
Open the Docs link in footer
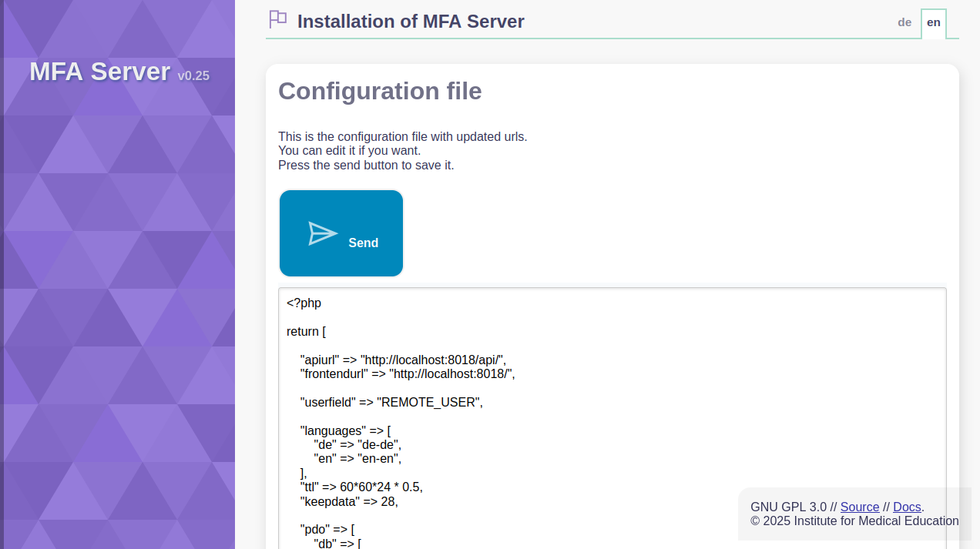[x=907, y=507]
